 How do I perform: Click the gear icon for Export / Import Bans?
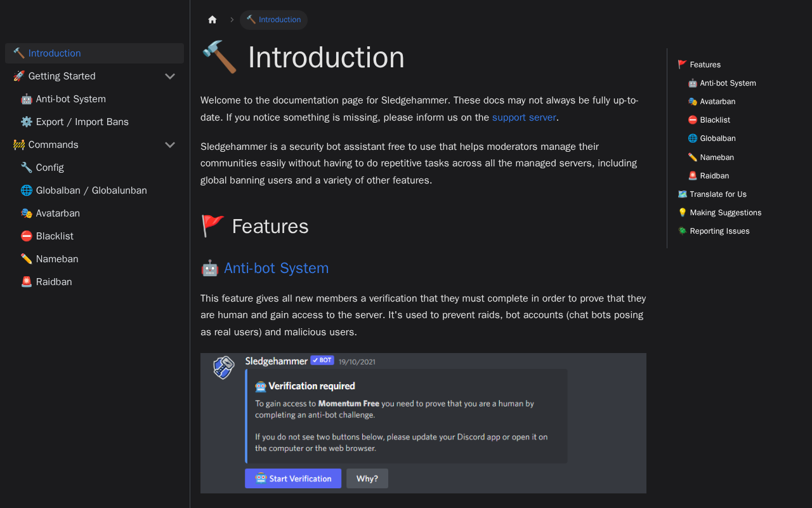coord(26,122)
